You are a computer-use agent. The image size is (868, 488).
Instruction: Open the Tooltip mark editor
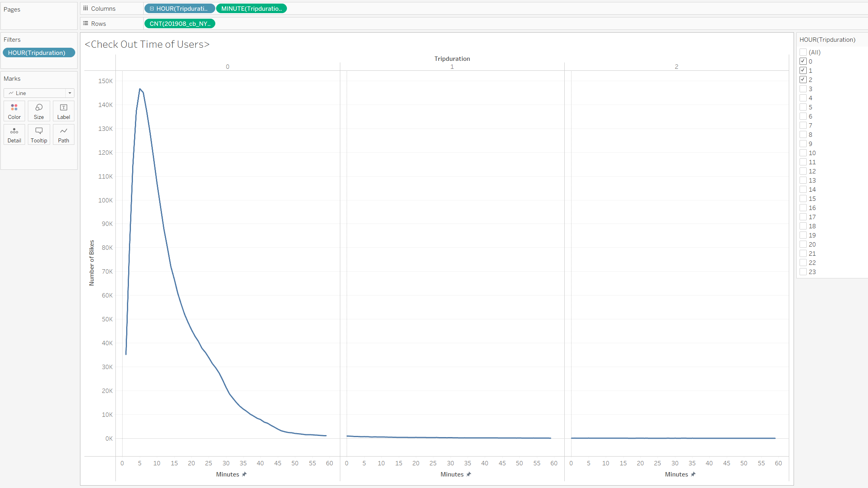tap(39, 134)
